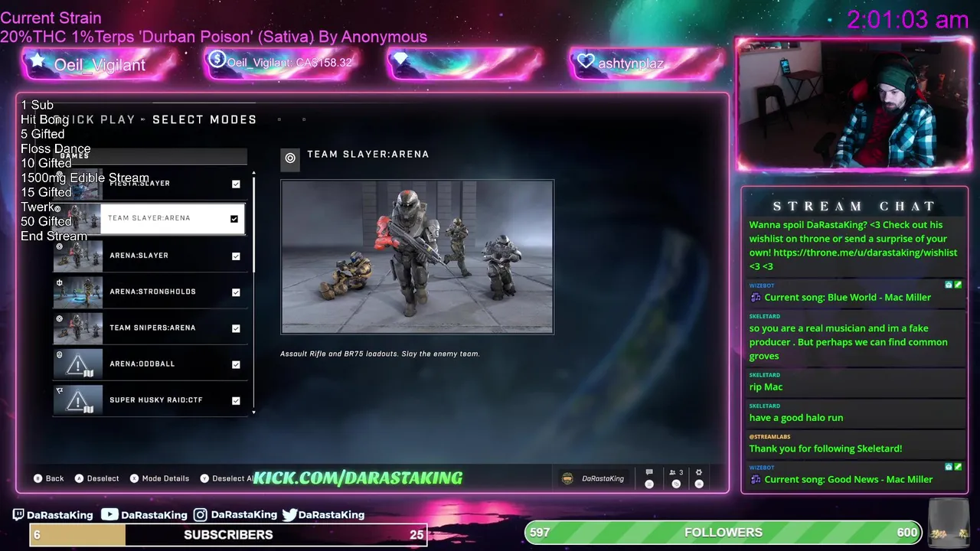This screenshot has height=551, width=980.
Task: Uncheck the Team Slayer:Arena checkbox
Action: 234,219
